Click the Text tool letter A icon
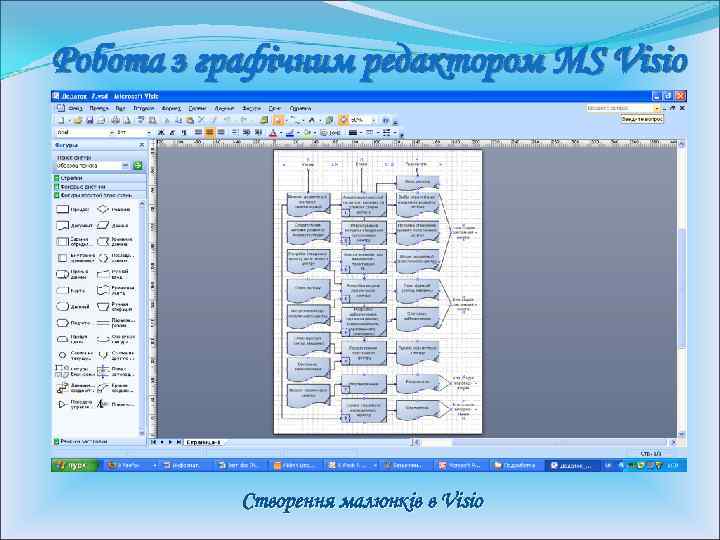The width and height of the screenshot is (720, 540). pos(312,120)
